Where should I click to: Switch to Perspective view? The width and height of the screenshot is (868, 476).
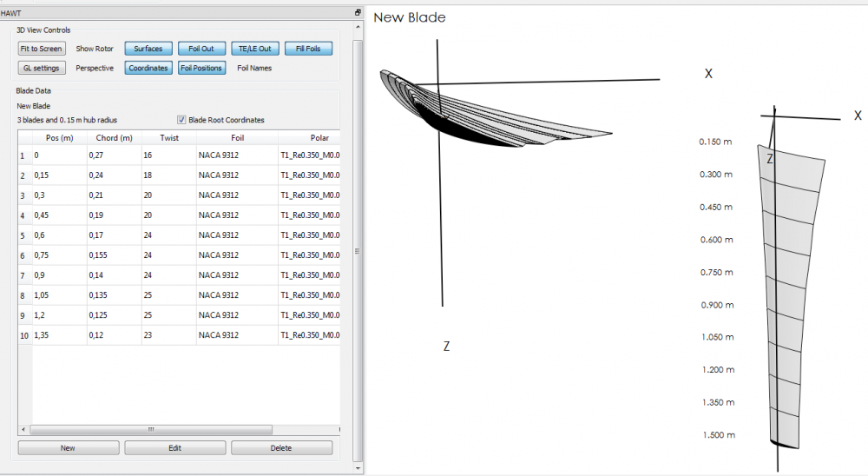tap(95, 68)
